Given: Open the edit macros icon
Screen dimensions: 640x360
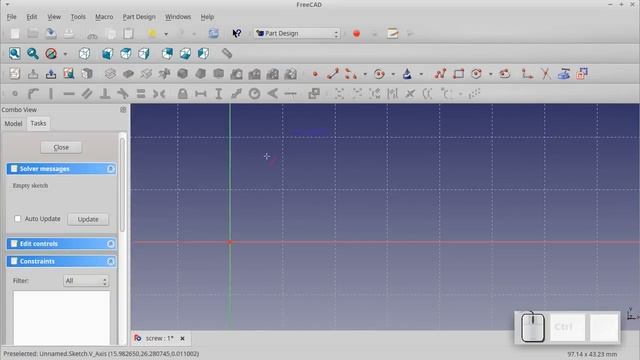Looking at the screenshot, I should coord(393,33).
